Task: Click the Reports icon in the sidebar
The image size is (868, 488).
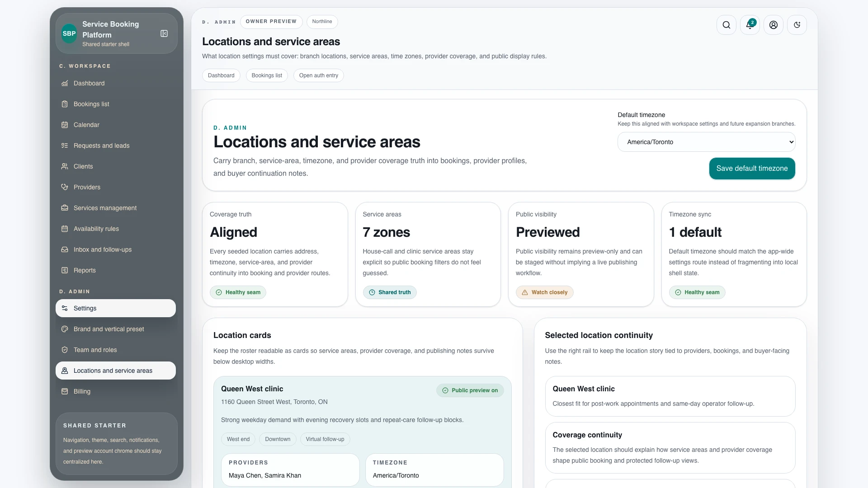Action: click(65, 270)
